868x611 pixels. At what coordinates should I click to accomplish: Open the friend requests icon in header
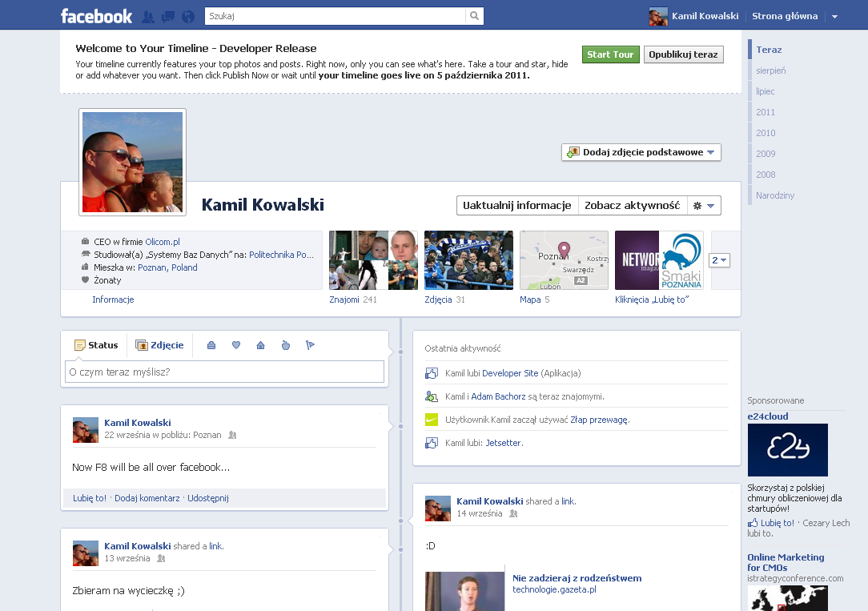pyautogui.click(x=148, y=16)
